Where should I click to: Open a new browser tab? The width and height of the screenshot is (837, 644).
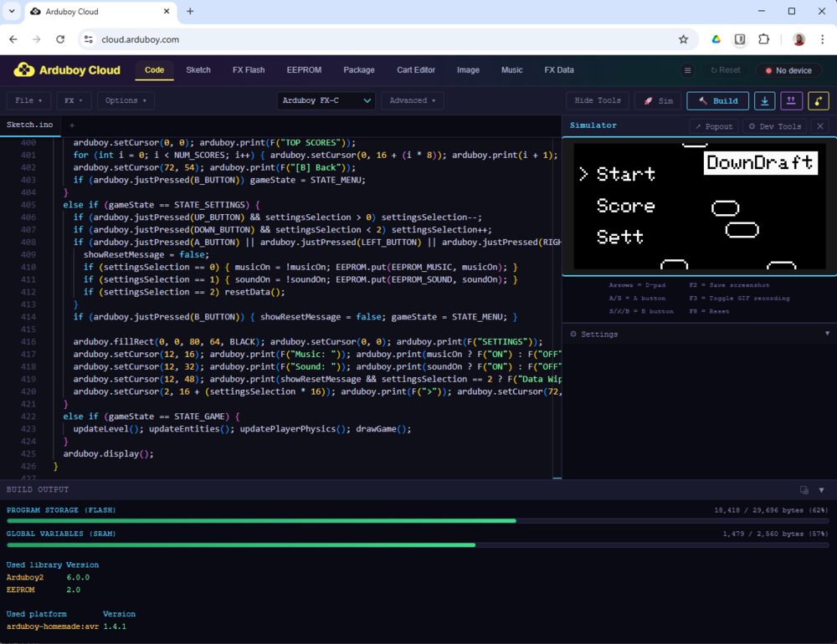tap(190, 11)
